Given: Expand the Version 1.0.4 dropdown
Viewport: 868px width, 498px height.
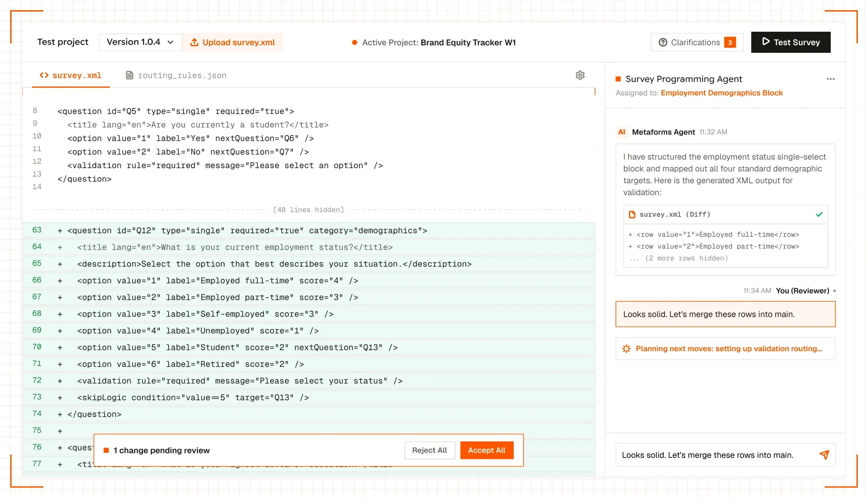Looking at the screenshot, I should tap(140, 42).
